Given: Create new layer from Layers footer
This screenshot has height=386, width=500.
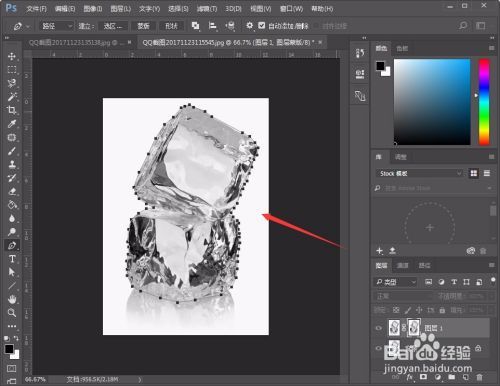Looking at the screenshot, I should click(x=465, y=377).
